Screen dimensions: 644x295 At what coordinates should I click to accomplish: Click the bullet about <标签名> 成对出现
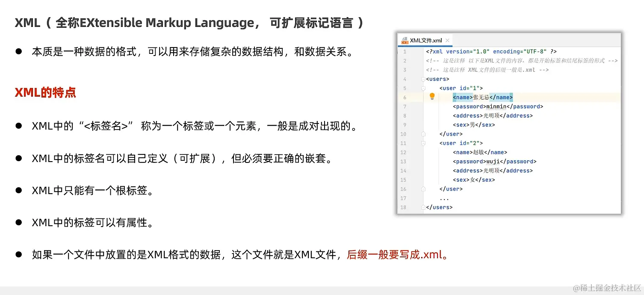click(195, 126)
